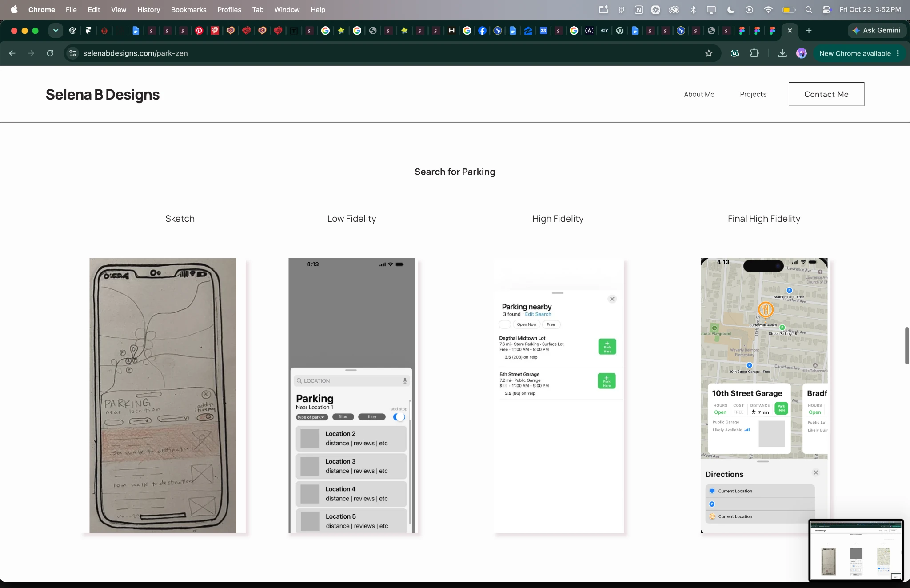
Task: Open site information icon beside the URL
Action: point(72,53)
